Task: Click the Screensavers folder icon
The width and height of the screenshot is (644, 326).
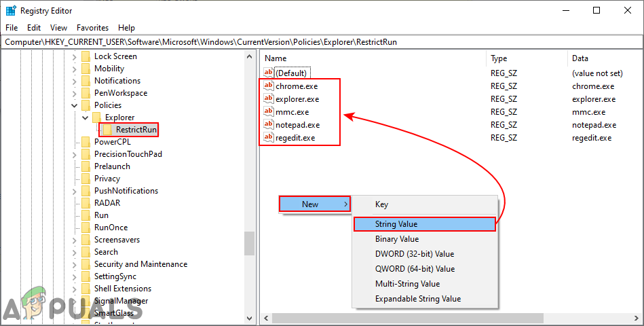Action: point(86,240)
